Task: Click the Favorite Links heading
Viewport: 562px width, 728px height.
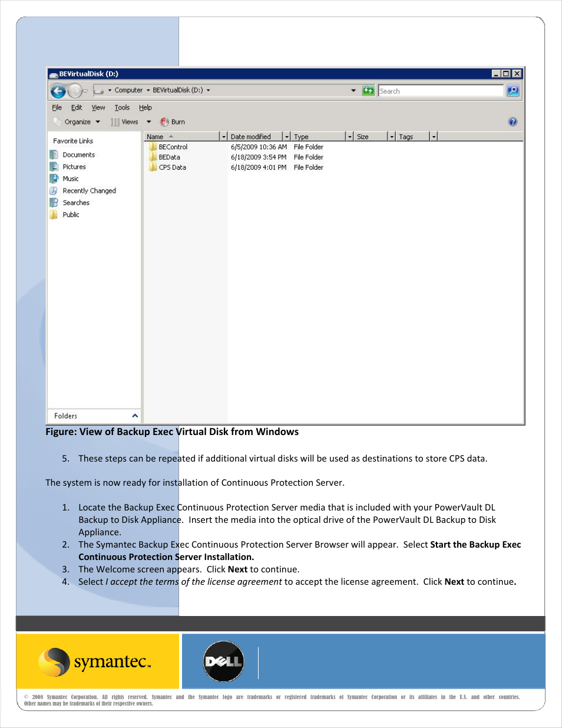Action: 73,141
